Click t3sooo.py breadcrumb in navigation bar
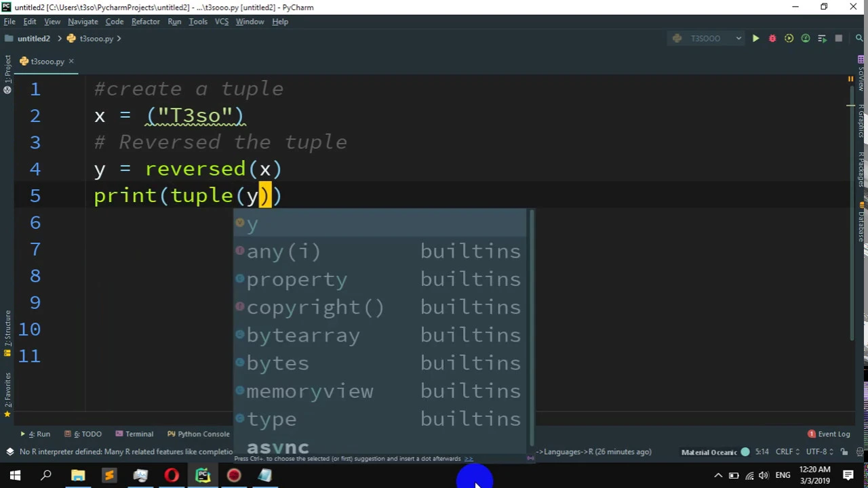Image resolution: width=868 pixels, height=488 pixels. 91,39
